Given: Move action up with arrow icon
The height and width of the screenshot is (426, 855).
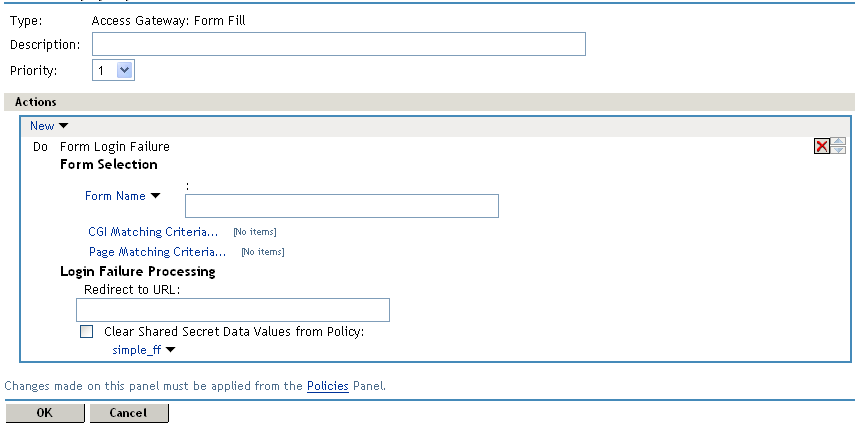Looking at the screenshot, I should (838, 142).
